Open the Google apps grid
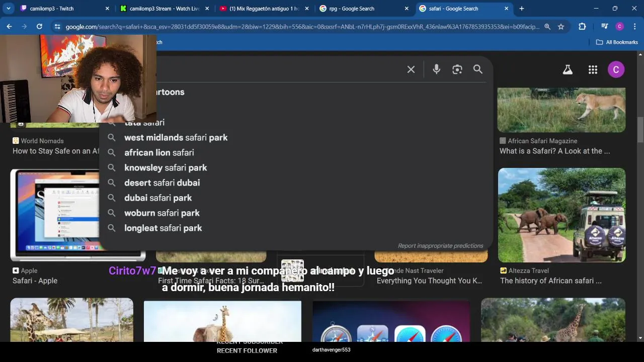This screenshot has width=644, height=362. (593, 70)
